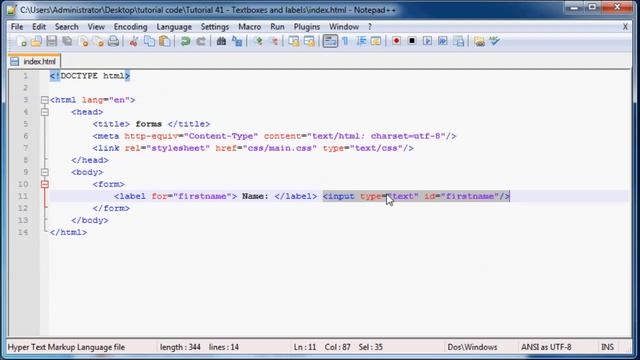Click Dos\Windows in the status bar

click(x=472, y=347)
